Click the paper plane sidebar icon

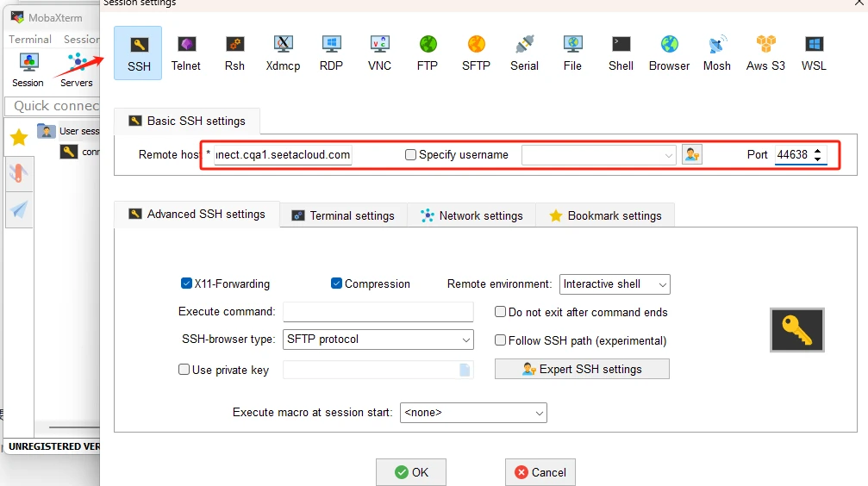(19, 209)
